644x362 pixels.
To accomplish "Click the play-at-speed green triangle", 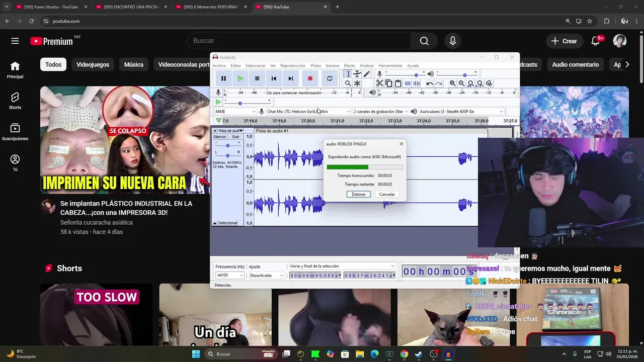I will [218, 102].
